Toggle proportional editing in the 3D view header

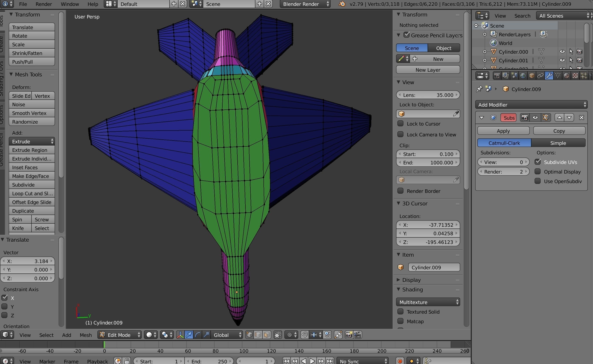coord(290,335)
